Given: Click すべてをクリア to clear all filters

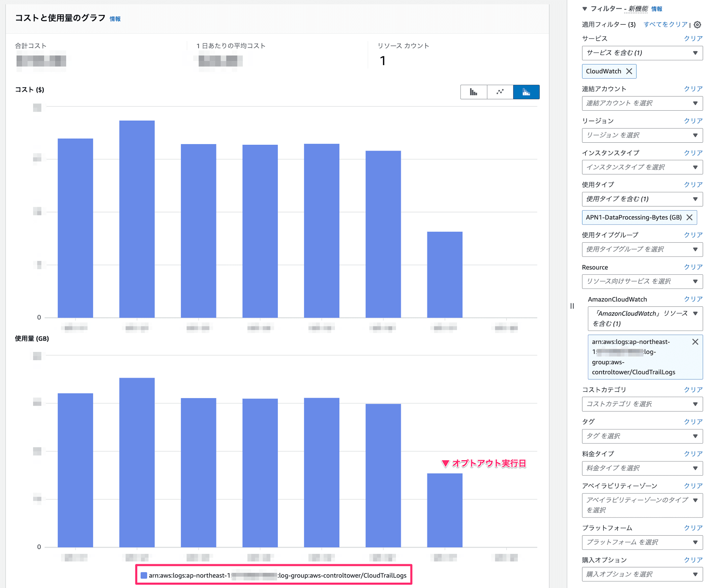Looking at the screenshot, I should point(665,25).
